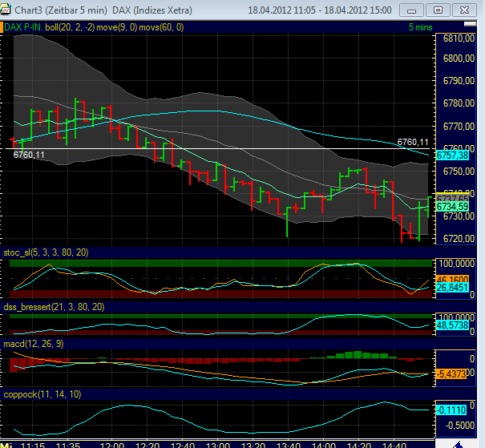The image size is (485, 448).
Task: Click the orange marker beside DAX P-IN.
Action: tap(2, 27)
